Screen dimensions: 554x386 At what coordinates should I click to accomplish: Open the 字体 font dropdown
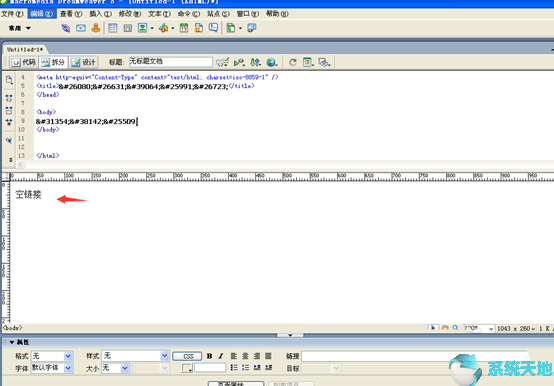click(x=68, y=368)
